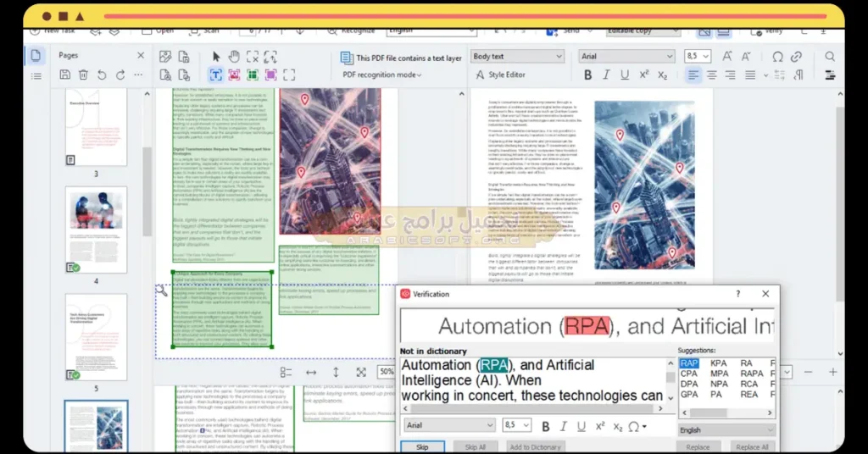Show the page thumbnails view icon
The height and width of the screenshot is (454, 868).
pos(36,55)
